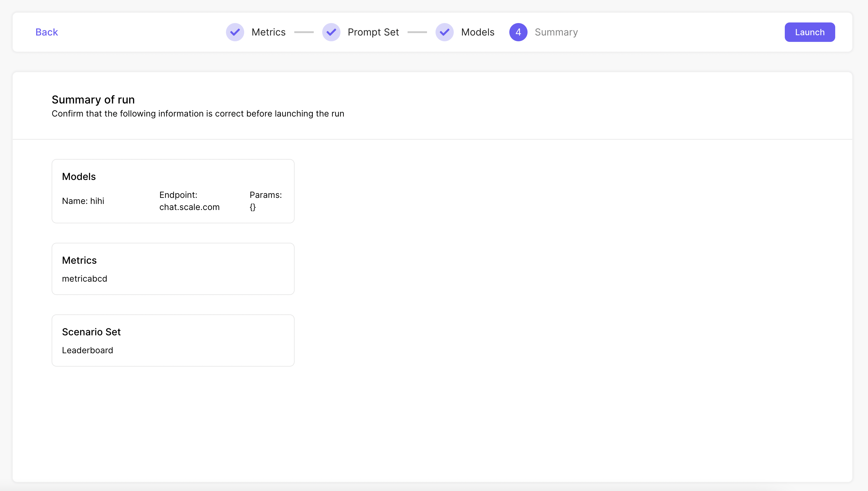The image size is (868, 491).
Task: Click the step 4 circle icon
Action: click(518, 32)
